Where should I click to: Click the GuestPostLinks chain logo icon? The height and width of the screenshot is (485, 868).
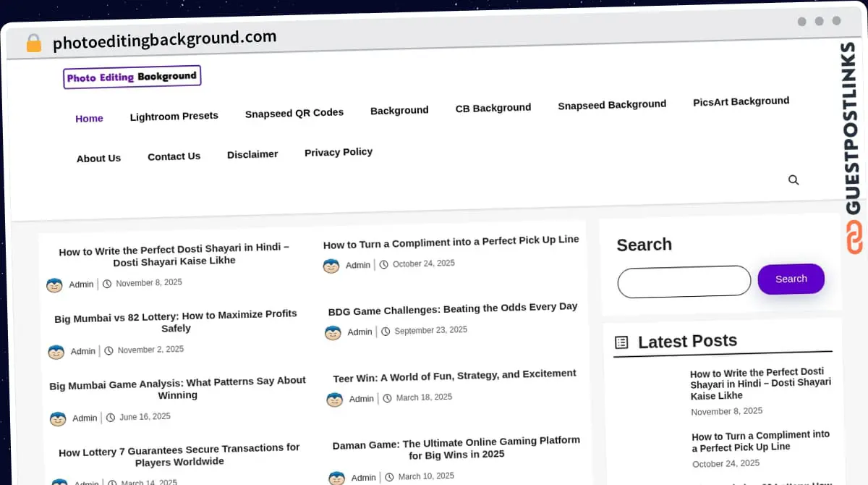click(854, 237)
